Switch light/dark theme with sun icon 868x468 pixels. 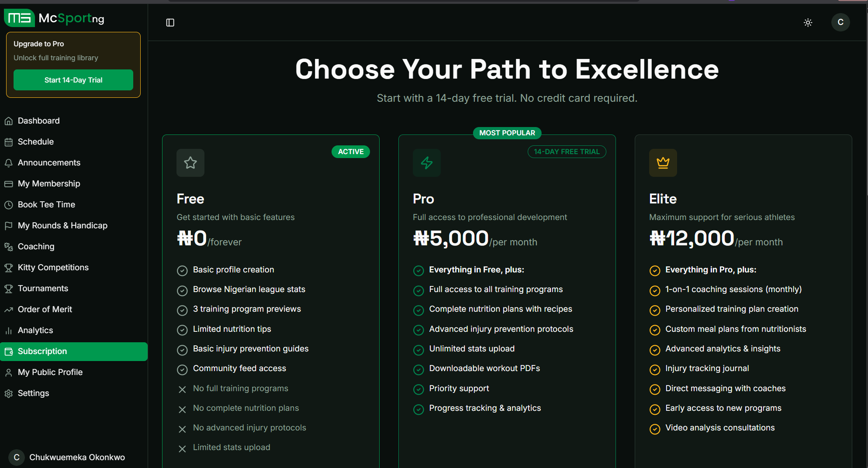(808, 23)
